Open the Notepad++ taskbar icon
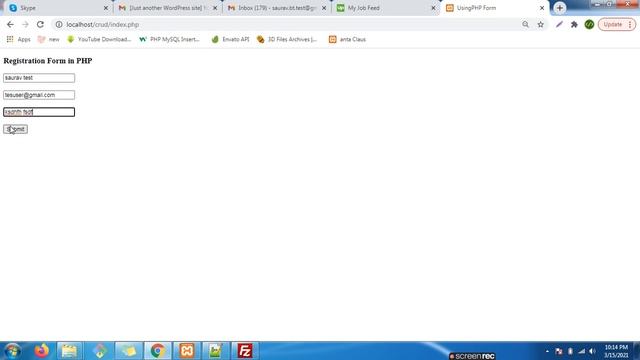The image size is (640, 360). click(x=216, y=351)
